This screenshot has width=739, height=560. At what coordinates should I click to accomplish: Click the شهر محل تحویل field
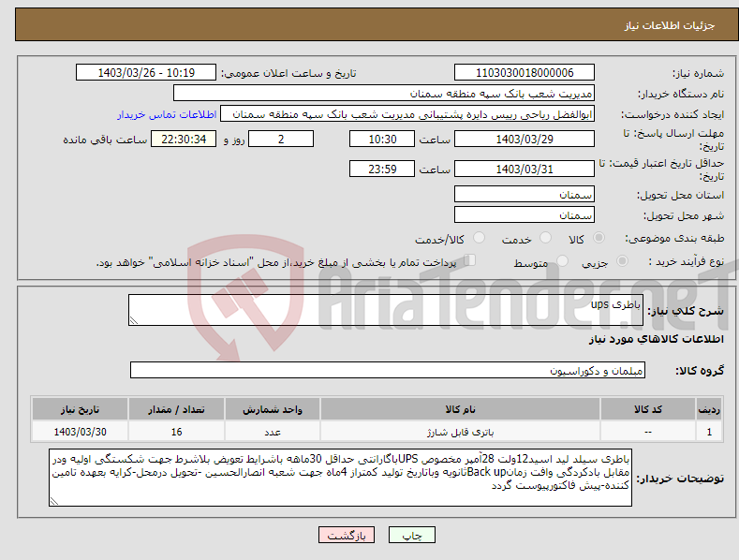point(525,215)
